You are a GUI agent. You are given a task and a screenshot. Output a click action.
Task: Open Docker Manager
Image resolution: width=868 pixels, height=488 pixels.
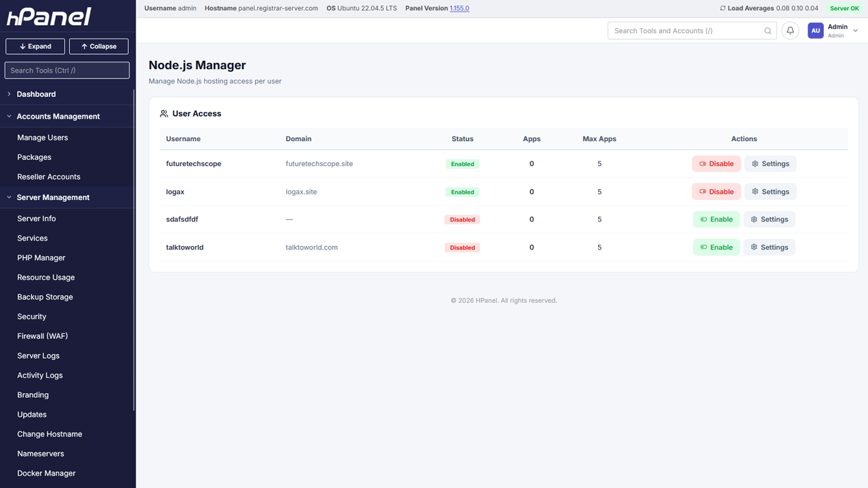(46, 474)
